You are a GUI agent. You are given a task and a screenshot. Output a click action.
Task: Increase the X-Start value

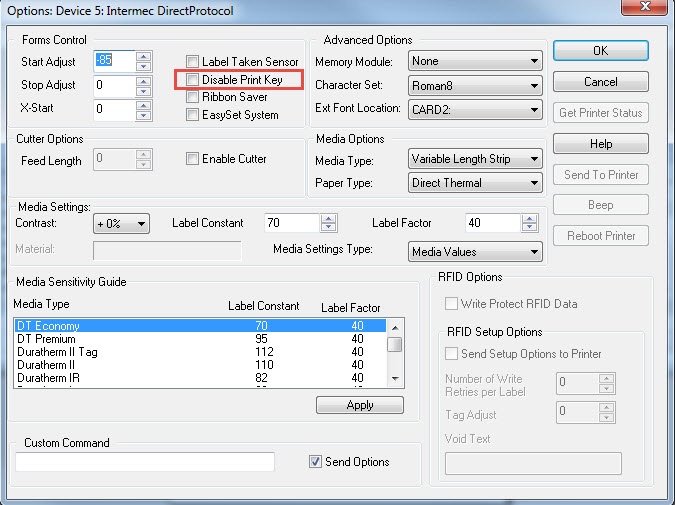coord(144,105)
